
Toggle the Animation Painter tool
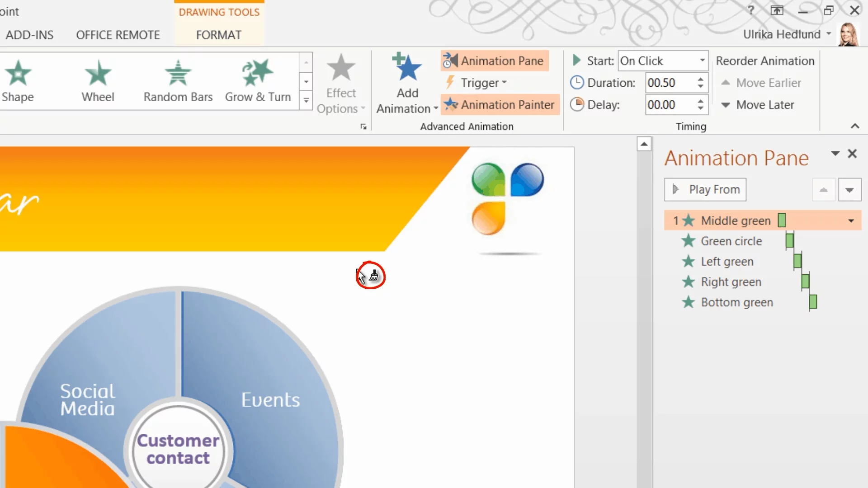coord(500,105)
